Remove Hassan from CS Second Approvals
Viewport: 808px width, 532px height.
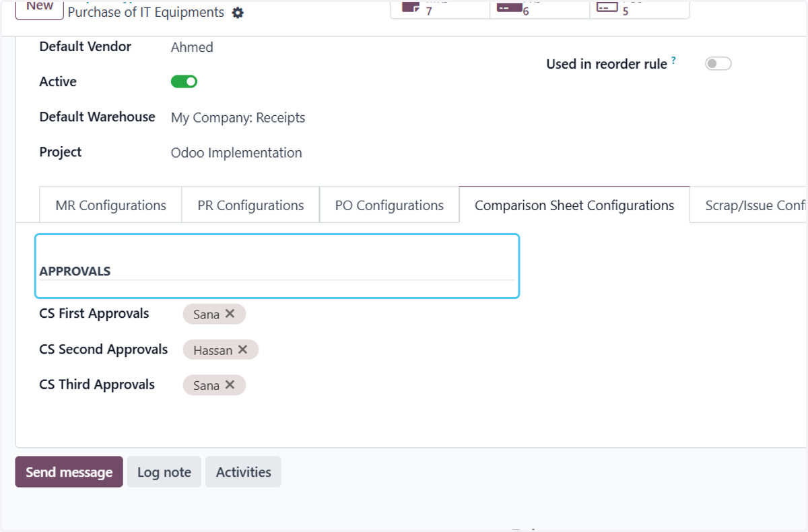pos(242,350)
